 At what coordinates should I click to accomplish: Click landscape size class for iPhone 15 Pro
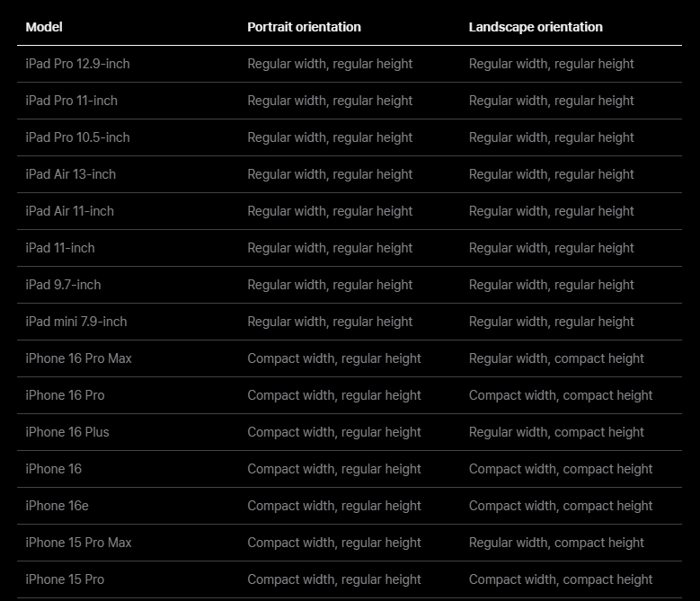[561, 579]
